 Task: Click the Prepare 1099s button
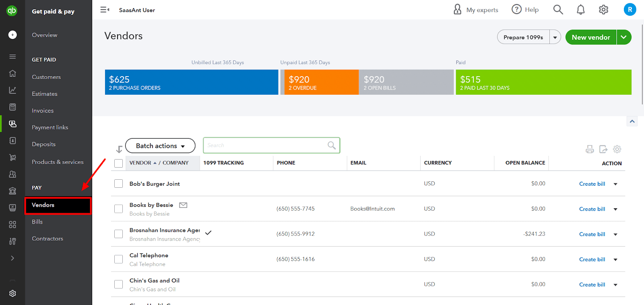523,37
